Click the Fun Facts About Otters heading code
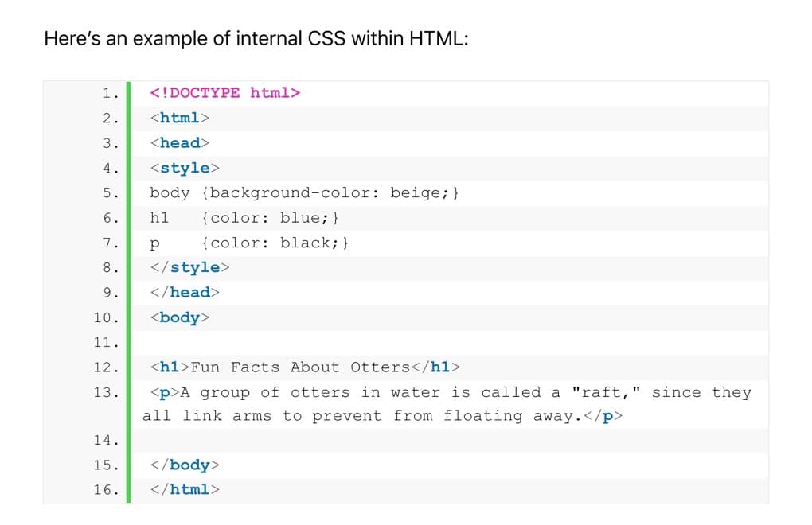 point(305,367)
